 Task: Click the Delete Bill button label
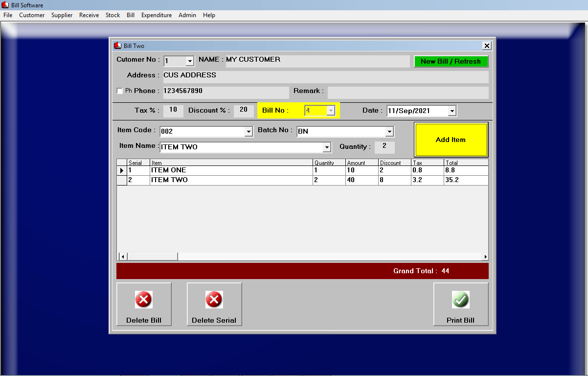144,320
